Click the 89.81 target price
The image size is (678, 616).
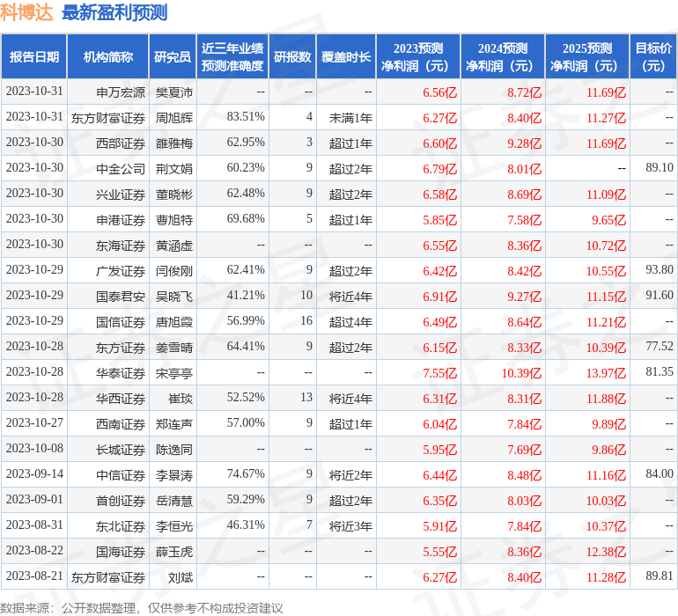[660, 576]
